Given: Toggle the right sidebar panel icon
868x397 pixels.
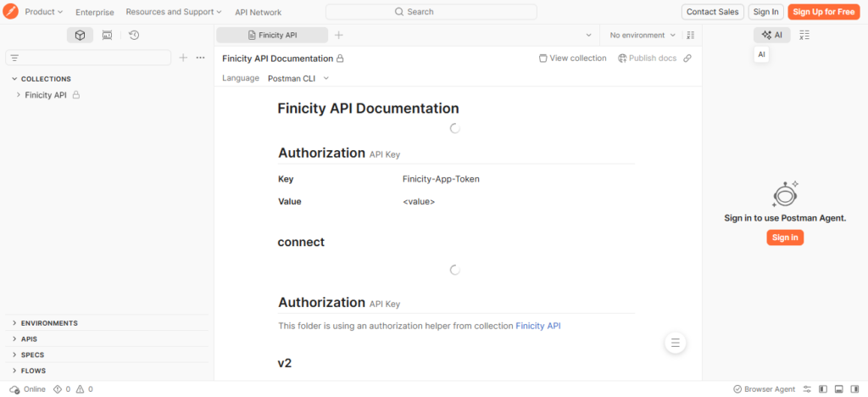Looking at the screenshot, I should tap(854, 389).
